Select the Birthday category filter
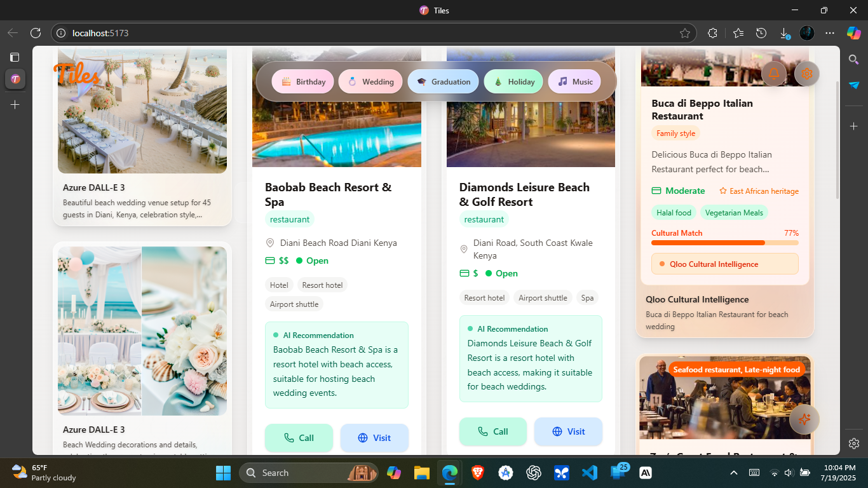868x488 pixels. click(303, 81)
